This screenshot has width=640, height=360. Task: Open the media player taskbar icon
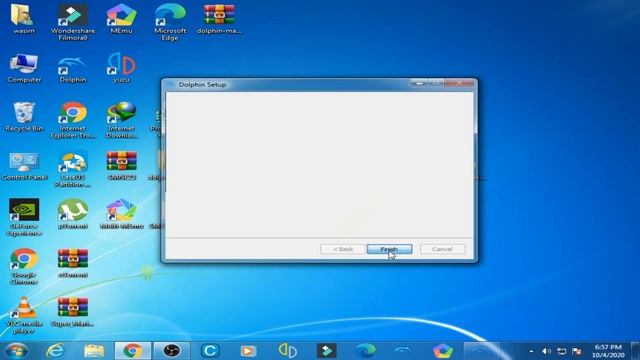(x=248, y=351)
